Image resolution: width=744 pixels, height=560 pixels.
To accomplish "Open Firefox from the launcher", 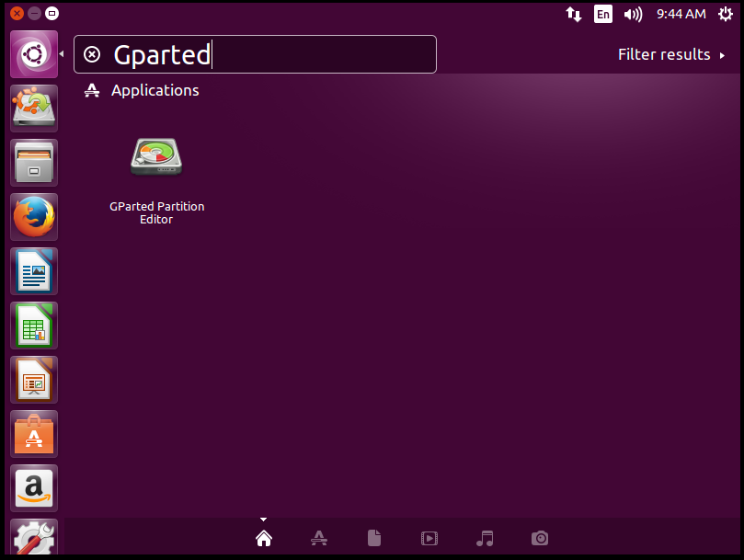I will (x=34, y=217).
